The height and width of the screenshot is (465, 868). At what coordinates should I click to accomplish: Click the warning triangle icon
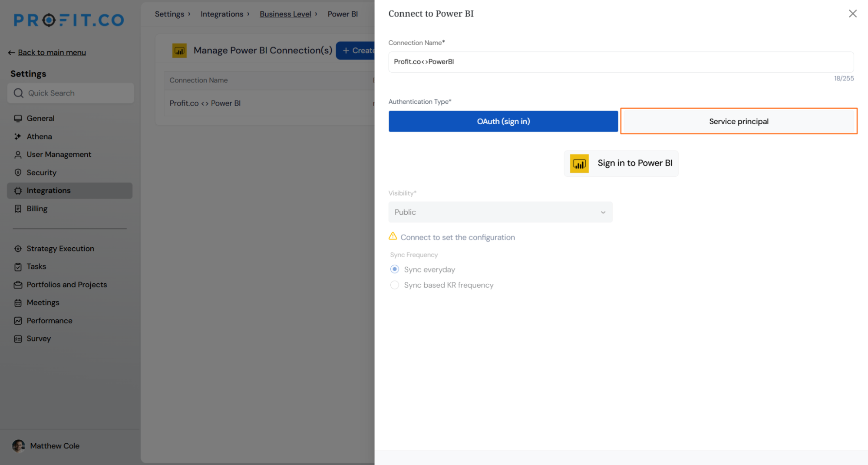(x=393, y=236)
